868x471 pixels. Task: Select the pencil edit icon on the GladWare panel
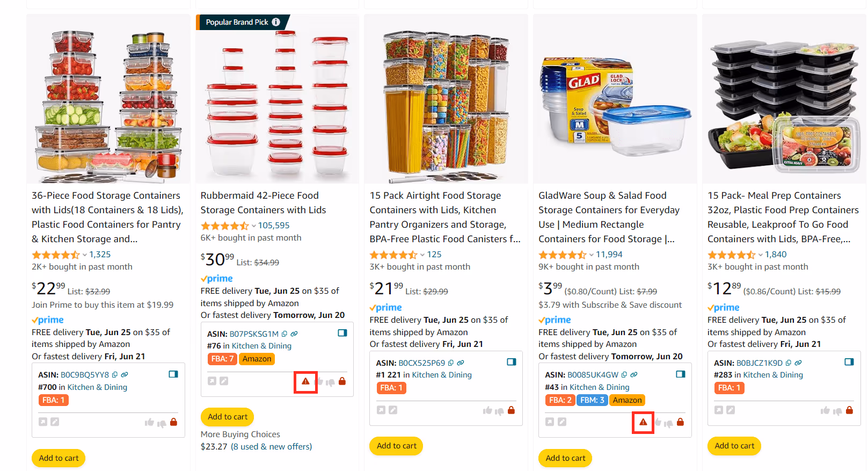pyautogui.click(x=562, y=422)
